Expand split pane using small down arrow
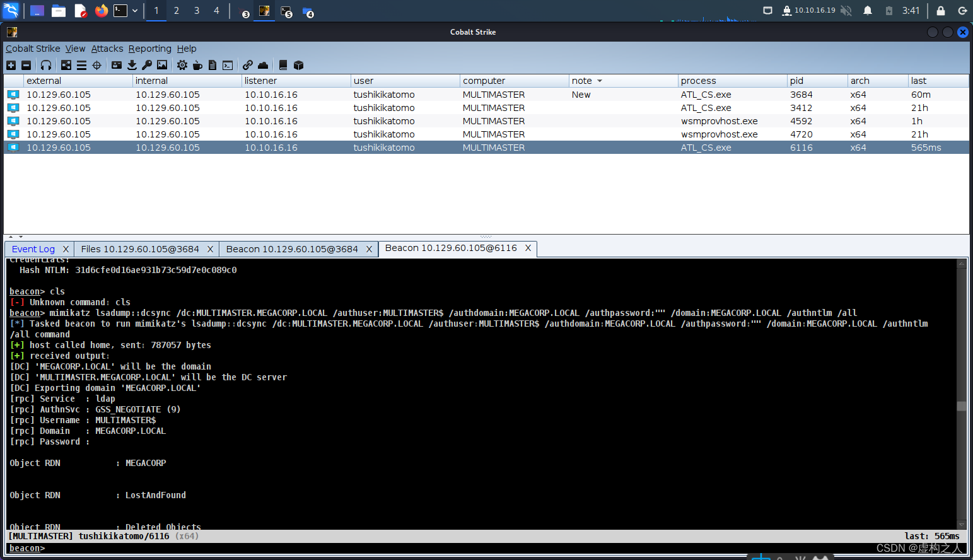This screenshot has height=560, width=973. tap(20, 237)
